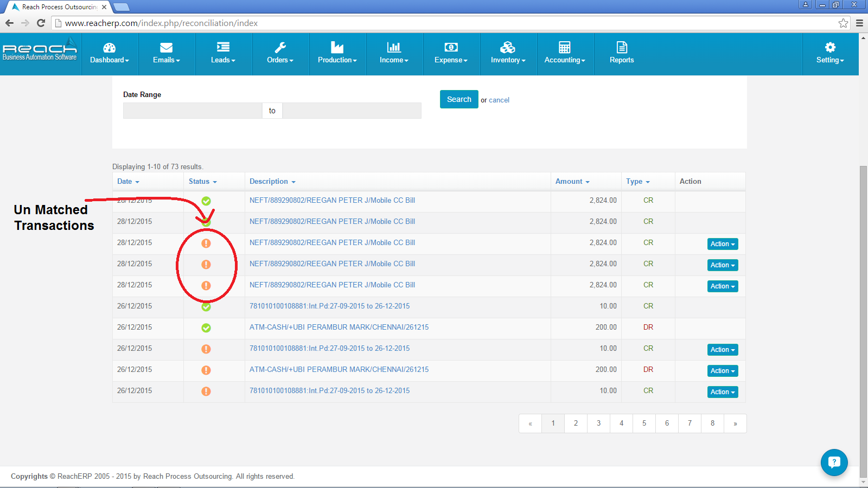The width and height of the screenshot is (868, 488).
Task: Open Action dropdown for third NEFT row
Action: (x=723, y=244)
